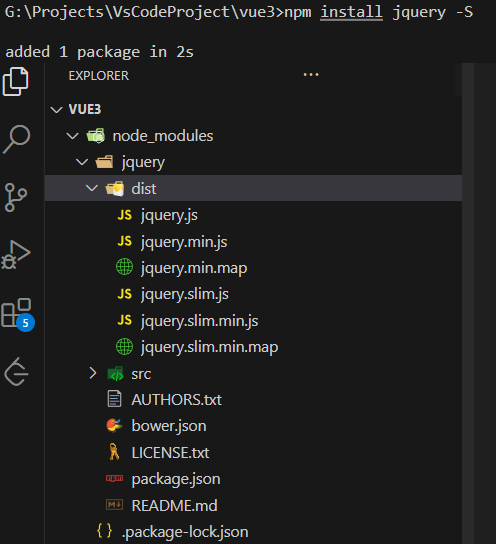Select the src folder label
Image resolution: width=496 pixels, height=544 pixels.
point(141,374)
